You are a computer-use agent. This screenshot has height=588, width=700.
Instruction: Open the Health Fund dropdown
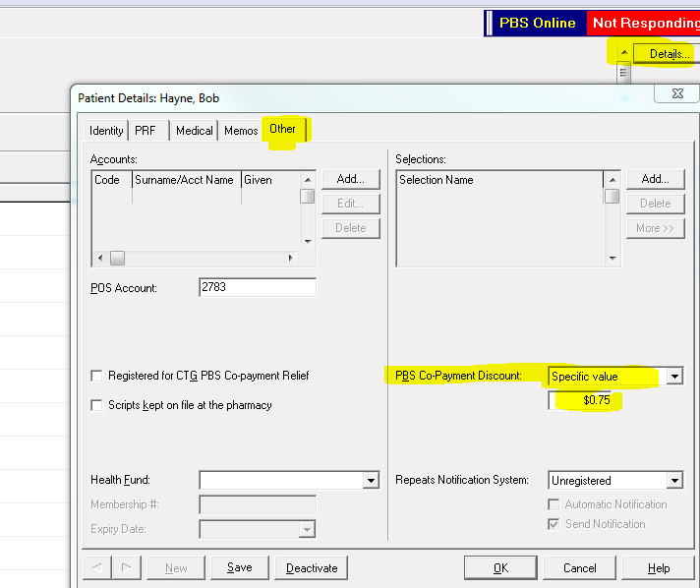pyautogui.click(x=370, y=481)
